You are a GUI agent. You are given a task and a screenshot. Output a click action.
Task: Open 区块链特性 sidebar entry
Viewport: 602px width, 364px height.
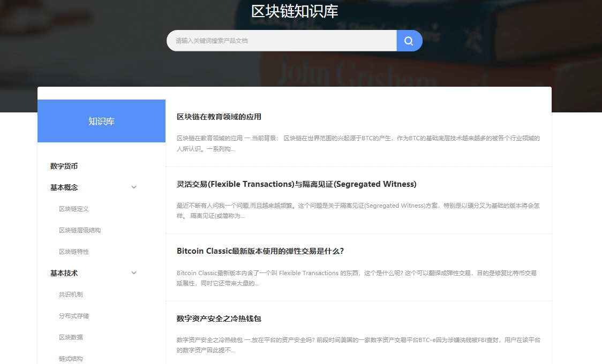74,252
